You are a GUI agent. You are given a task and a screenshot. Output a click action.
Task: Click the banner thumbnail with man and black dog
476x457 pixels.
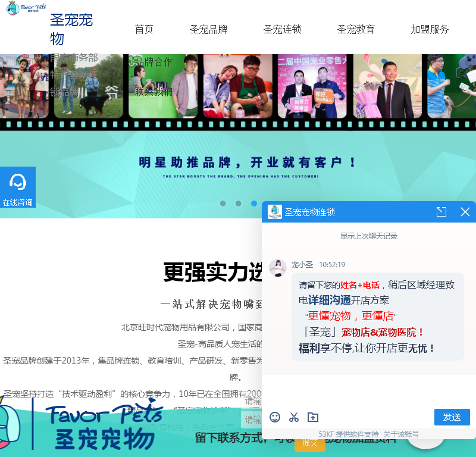88,86
